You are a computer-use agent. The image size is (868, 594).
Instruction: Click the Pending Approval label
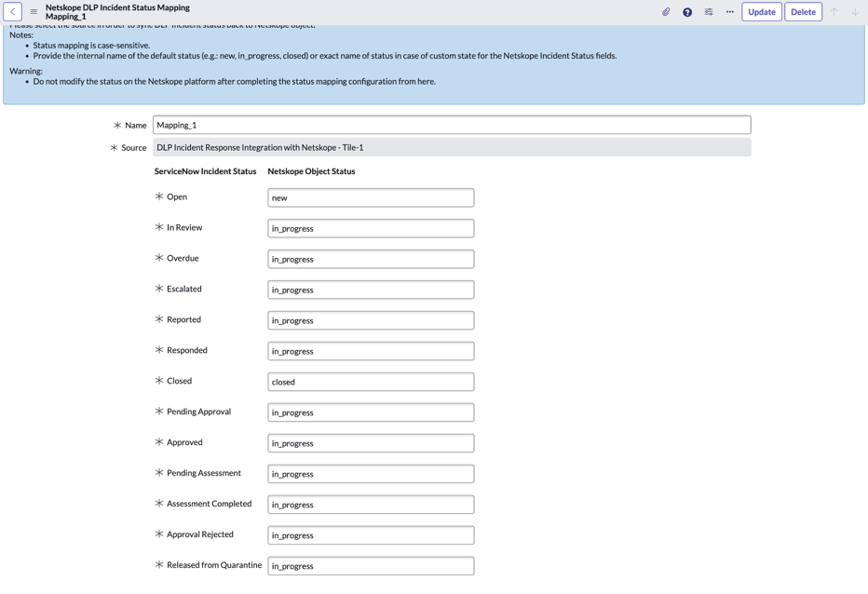[x=198, y=412]
